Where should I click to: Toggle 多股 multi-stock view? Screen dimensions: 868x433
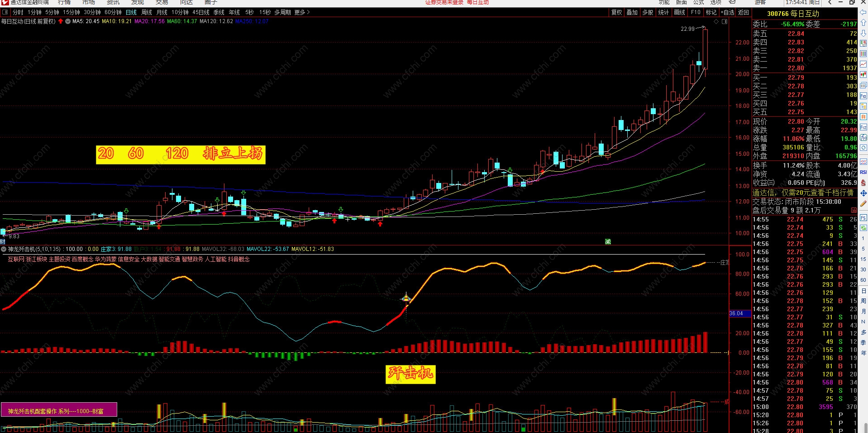(648, 12)
